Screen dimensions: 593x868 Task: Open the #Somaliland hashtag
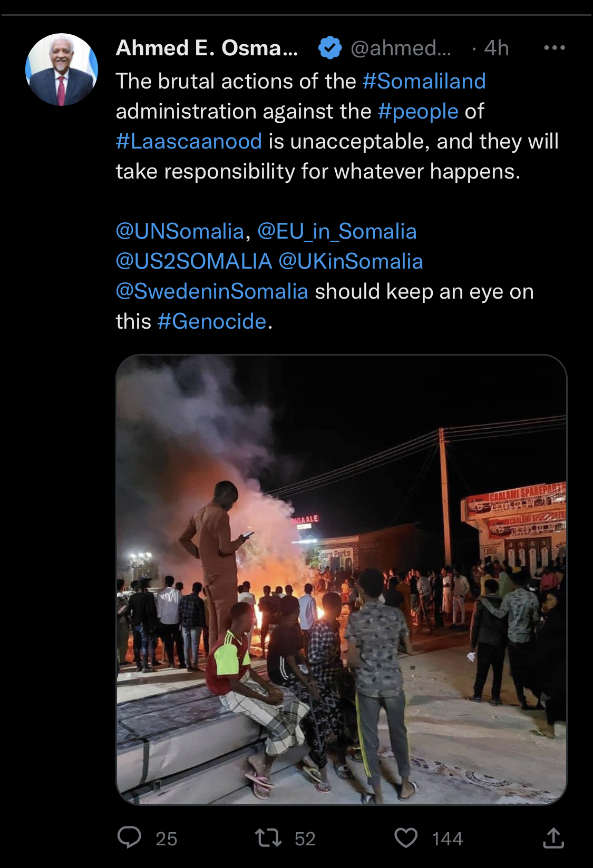(424, 81)
